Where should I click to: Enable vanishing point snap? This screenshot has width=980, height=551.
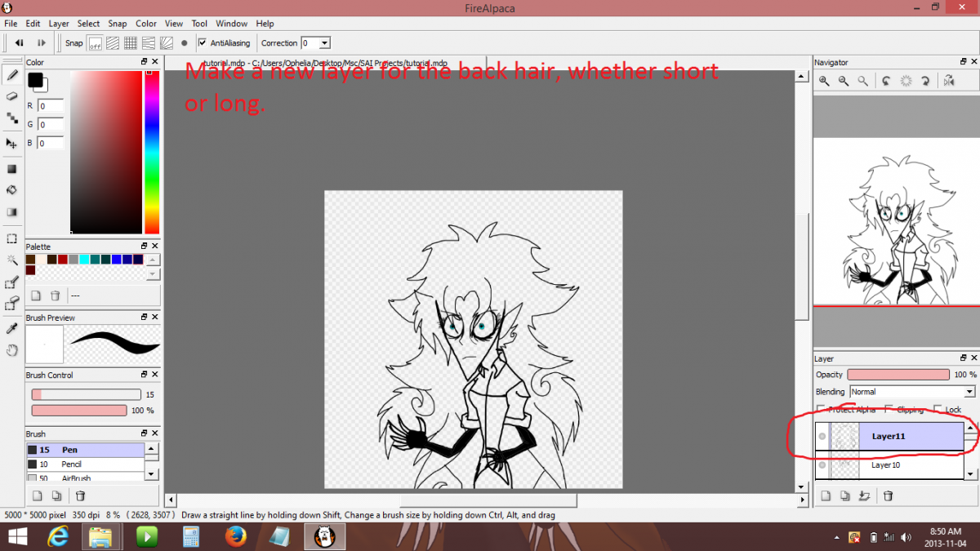click(x=149, y=42)
